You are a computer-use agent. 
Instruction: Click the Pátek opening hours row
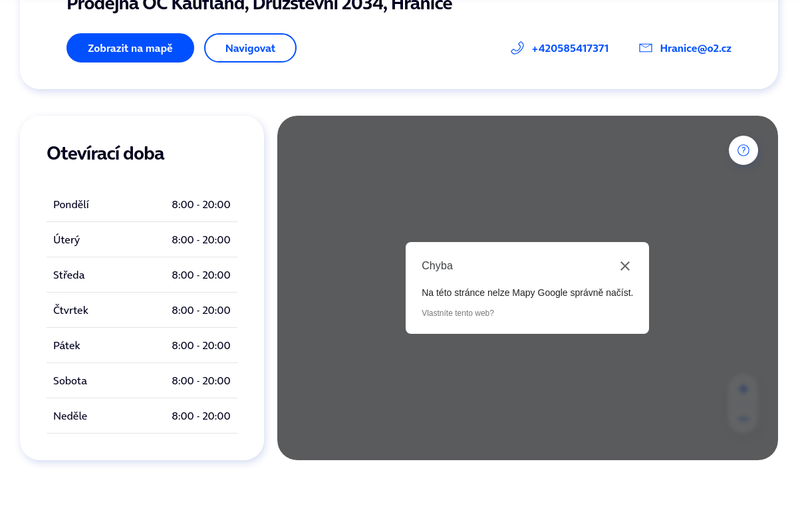(x=142, y=346)
